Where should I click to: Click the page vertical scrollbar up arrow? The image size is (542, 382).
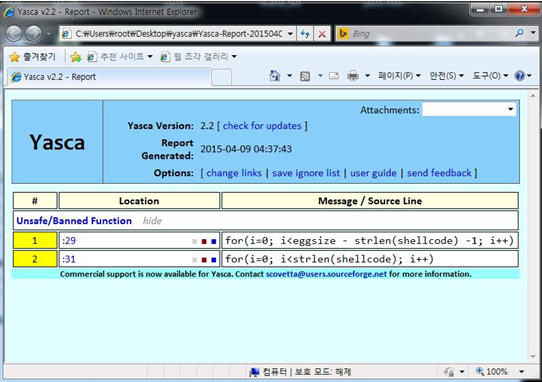[x=532, y=94]
